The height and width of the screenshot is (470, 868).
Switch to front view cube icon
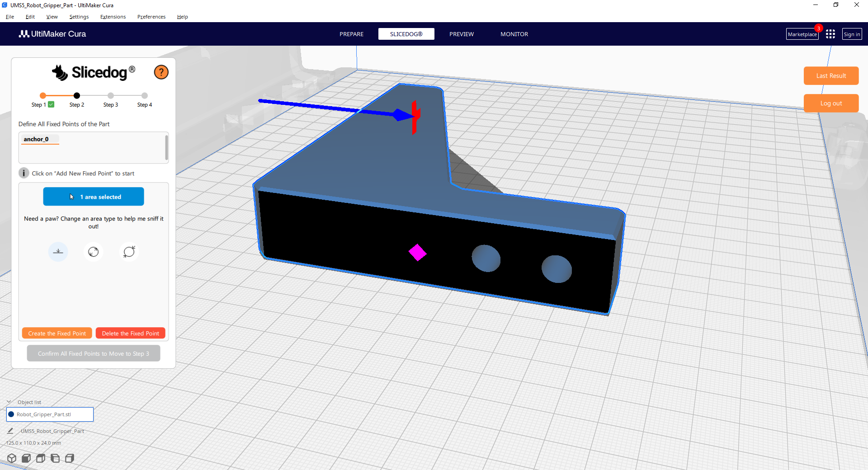26,458
